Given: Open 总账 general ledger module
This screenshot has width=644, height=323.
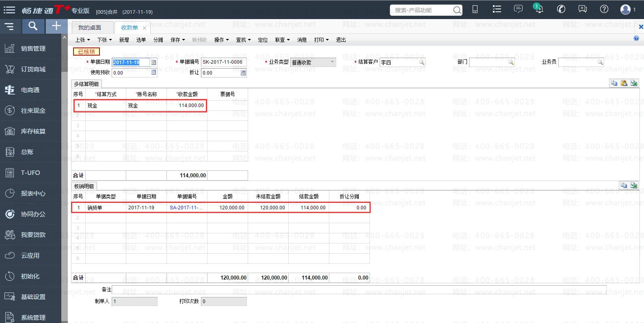Looking at the screenshot, I should click(x=31, y=152).
